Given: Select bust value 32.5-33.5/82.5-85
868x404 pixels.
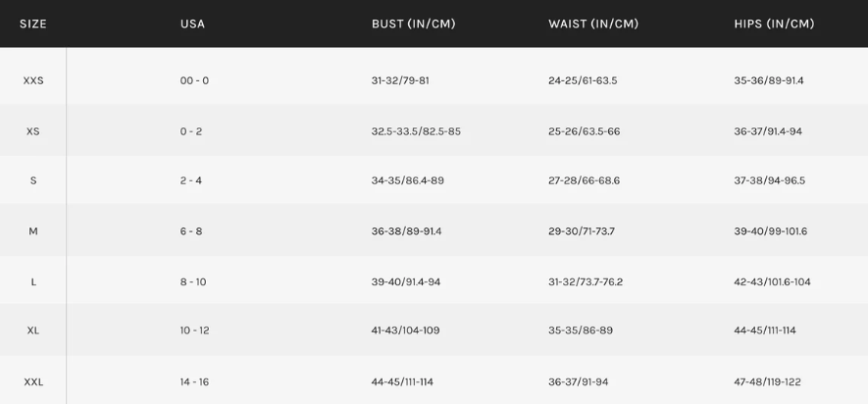Looking at the screenshot, I should (416, 131).
